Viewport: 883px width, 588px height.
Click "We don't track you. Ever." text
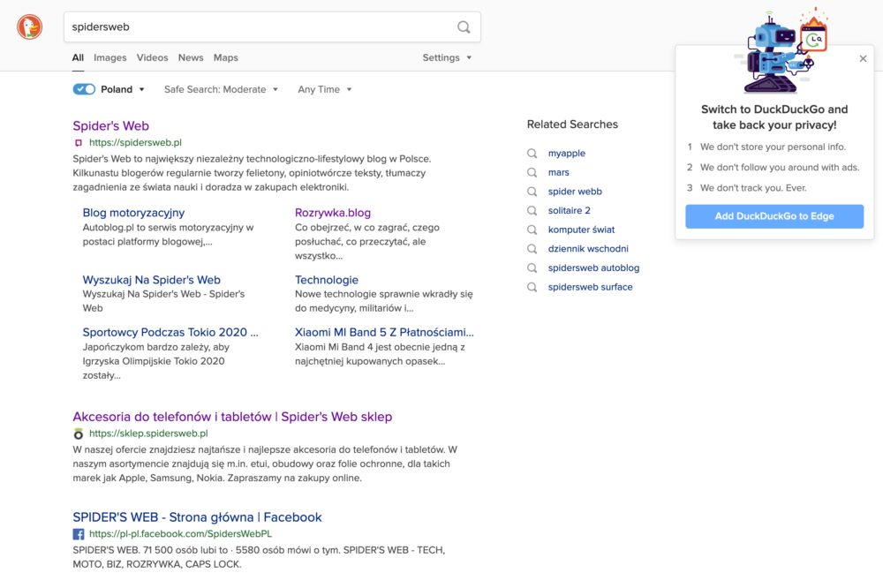coord(753,188)
